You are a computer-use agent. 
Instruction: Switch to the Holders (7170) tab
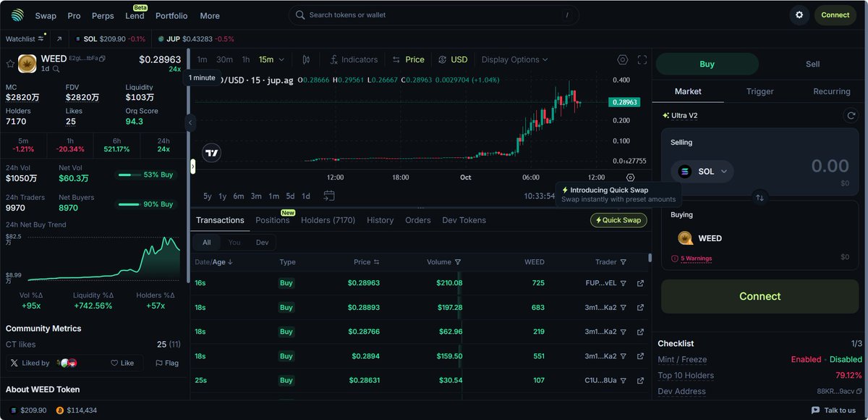pos(328,220)
